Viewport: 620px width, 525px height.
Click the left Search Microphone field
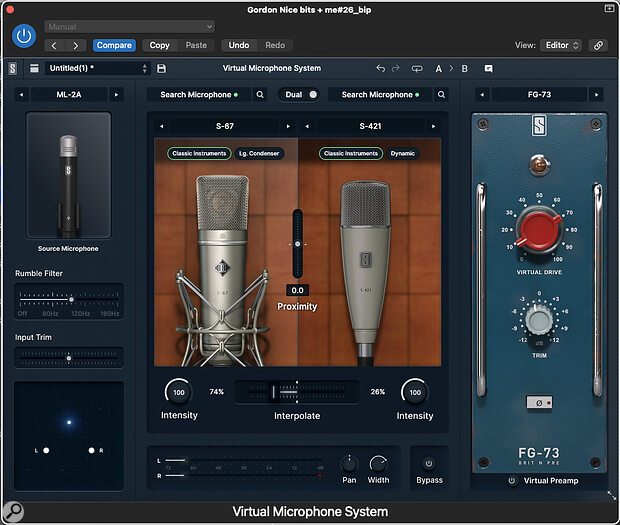pyautogui.click(x=199, y=95)
